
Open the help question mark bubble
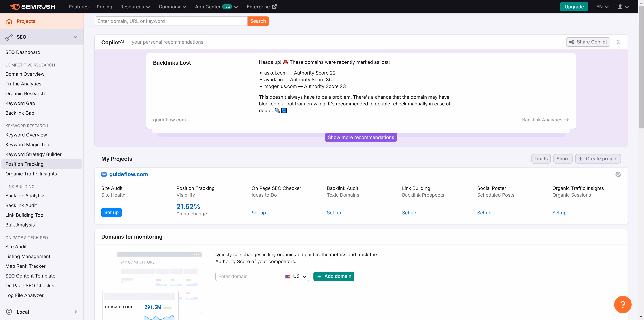click(x=623, y=305)
